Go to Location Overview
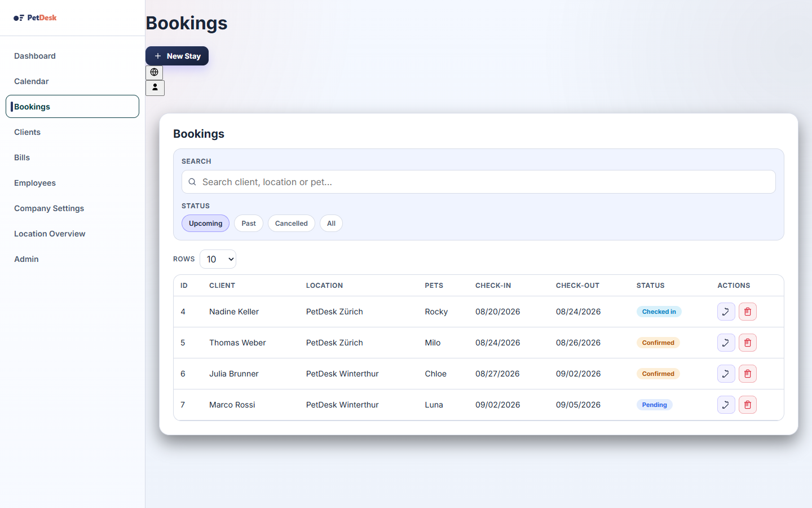This screenshot has height=508, width=812. tap(72, 234)
